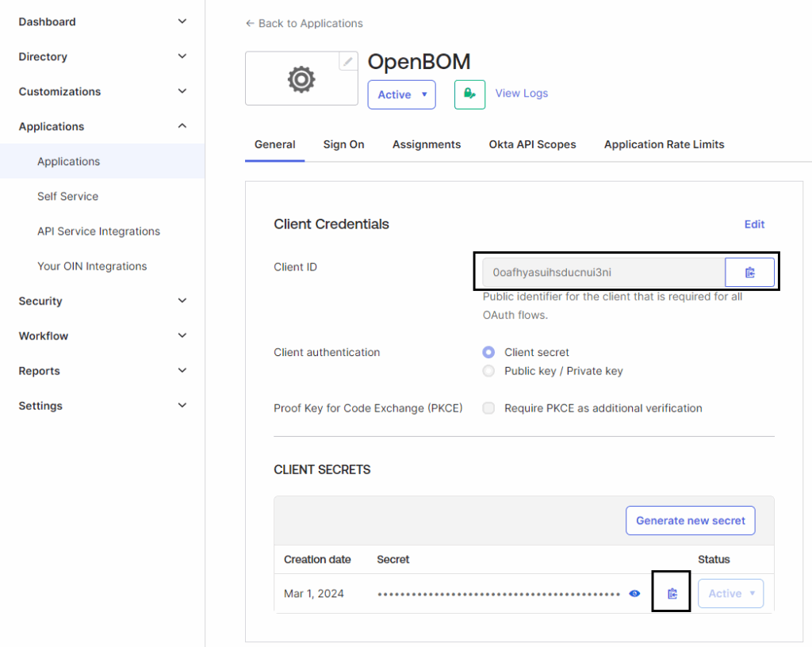Open the Application Rate Limits tab
812x647 pixels.
664,144
